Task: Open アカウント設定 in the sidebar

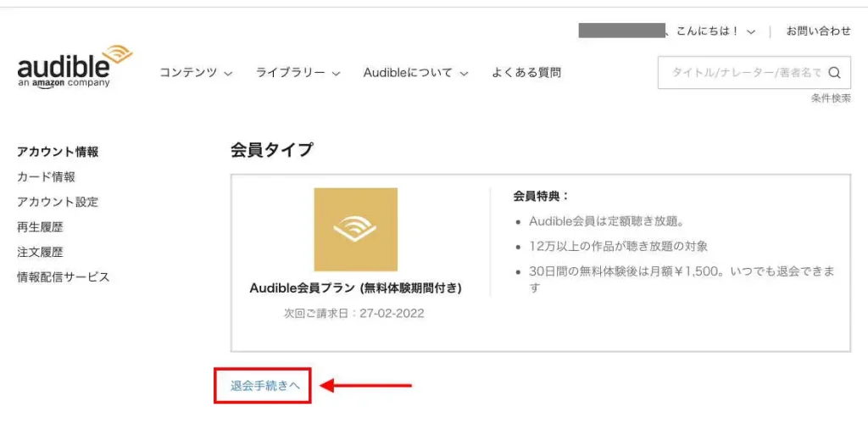Action: [x=58, y=202]
